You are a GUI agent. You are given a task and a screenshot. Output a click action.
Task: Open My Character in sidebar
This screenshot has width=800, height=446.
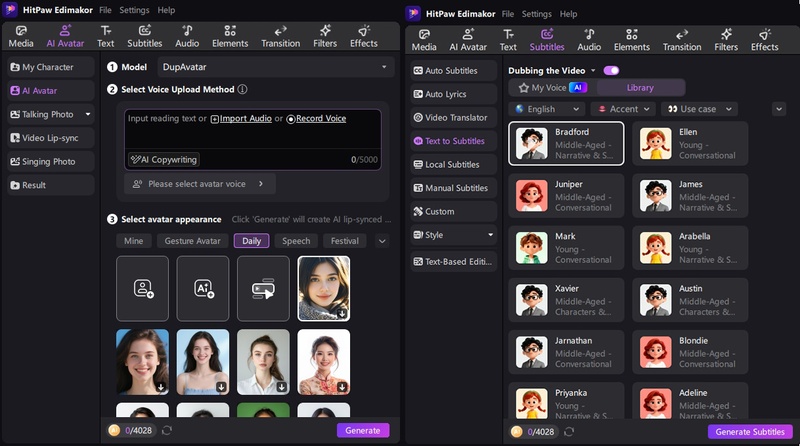(x=51, y=67)
